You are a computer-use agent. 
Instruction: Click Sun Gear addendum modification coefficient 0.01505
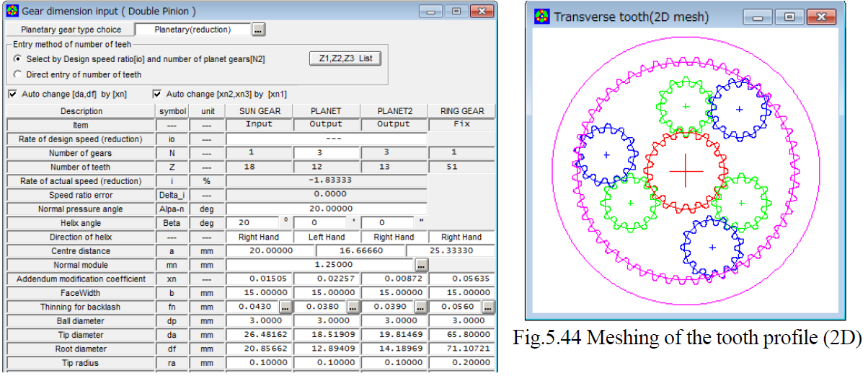(258, 279)
